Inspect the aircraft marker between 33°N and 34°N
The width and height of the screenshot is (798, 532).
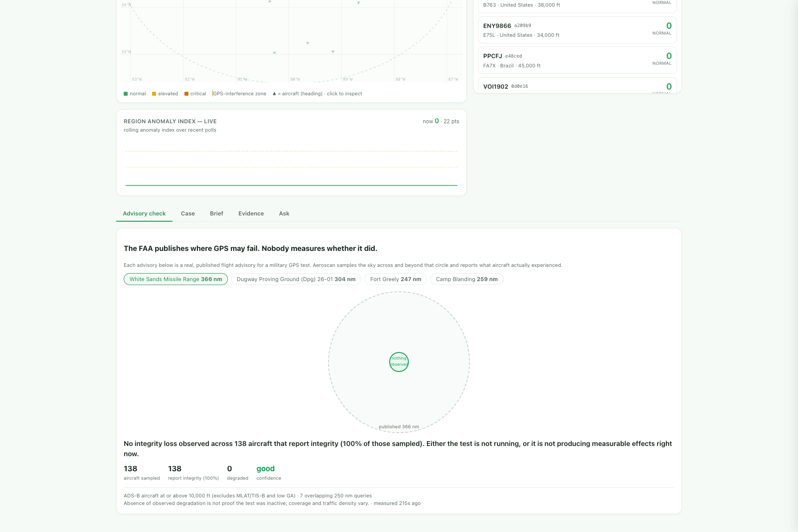(308, 43)
